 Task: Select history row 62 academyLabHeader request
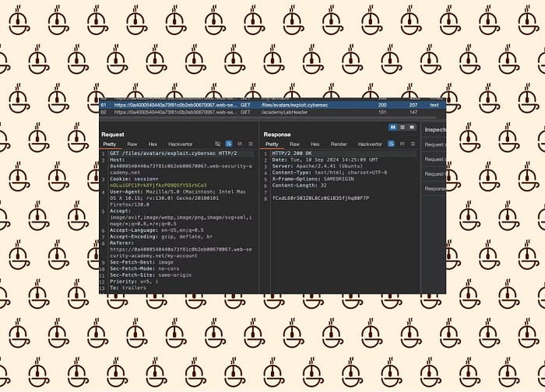pos(272,112)
